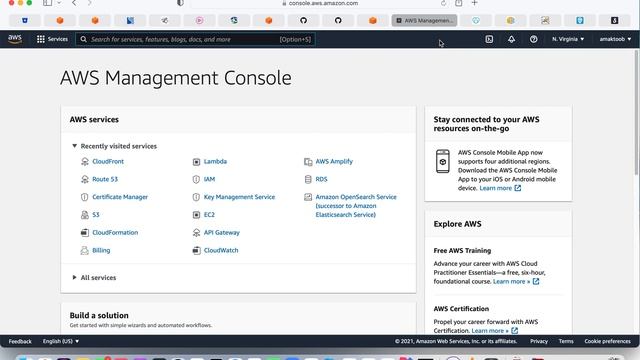Open the CloudWatch service link
The height and width of the screenshot is (360, 640).
[x=221, y=250]
